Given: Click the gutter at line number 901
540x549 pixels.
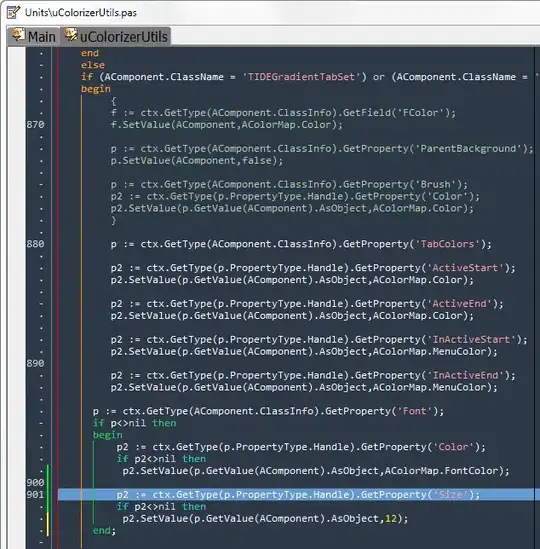Looking at the screenshot, I should coord(35,495).
